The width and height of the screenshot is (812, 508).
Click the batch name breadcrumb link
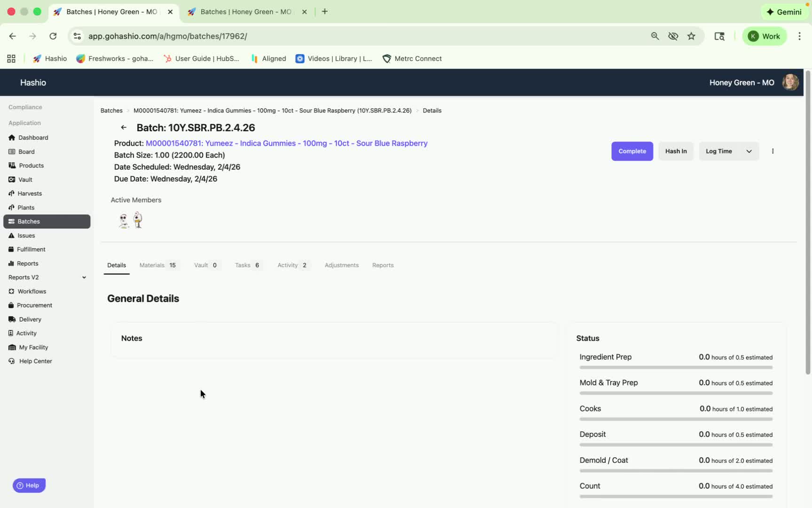(273, 111)
